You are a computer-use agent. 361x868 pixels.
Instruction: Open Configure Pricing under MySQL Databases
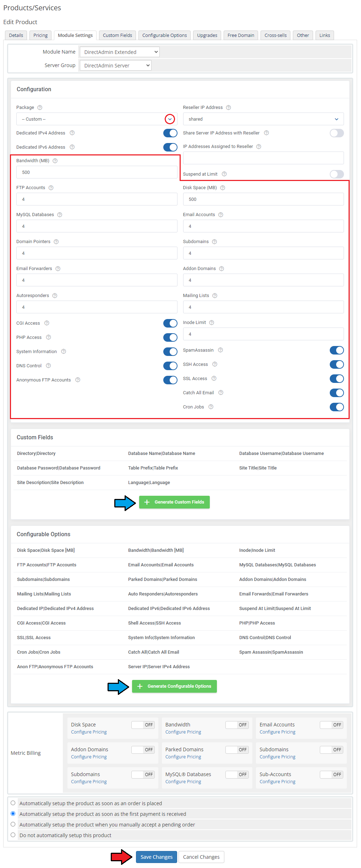pyautogui.click(x=183, y=782)
